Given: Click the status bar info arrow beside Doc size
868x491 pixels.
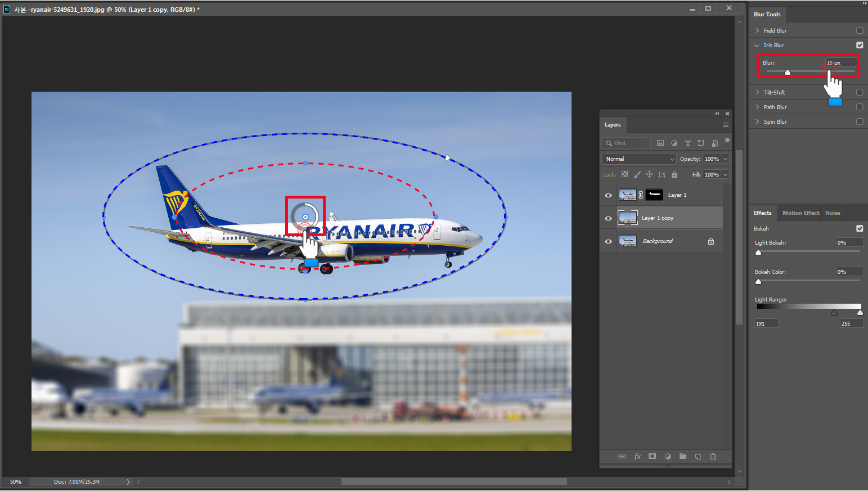Looking at the screenshot, I should [128, 482].
